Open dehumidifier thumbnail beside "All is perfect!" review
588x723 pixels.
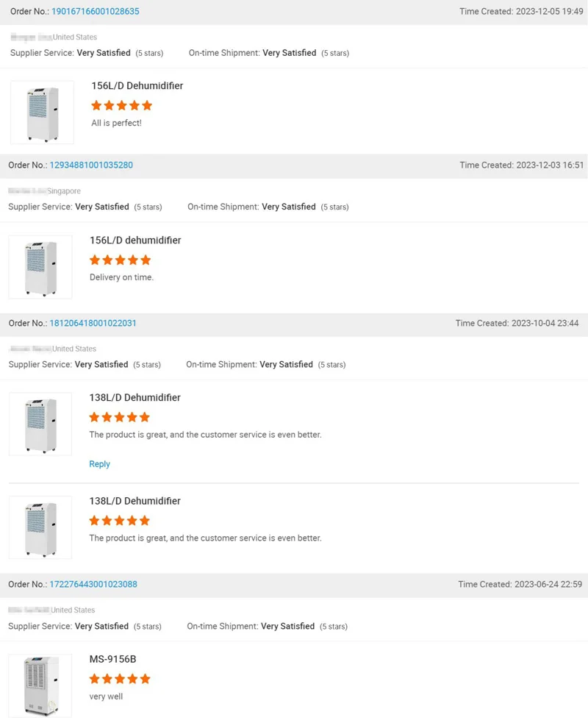coord(42,113)
